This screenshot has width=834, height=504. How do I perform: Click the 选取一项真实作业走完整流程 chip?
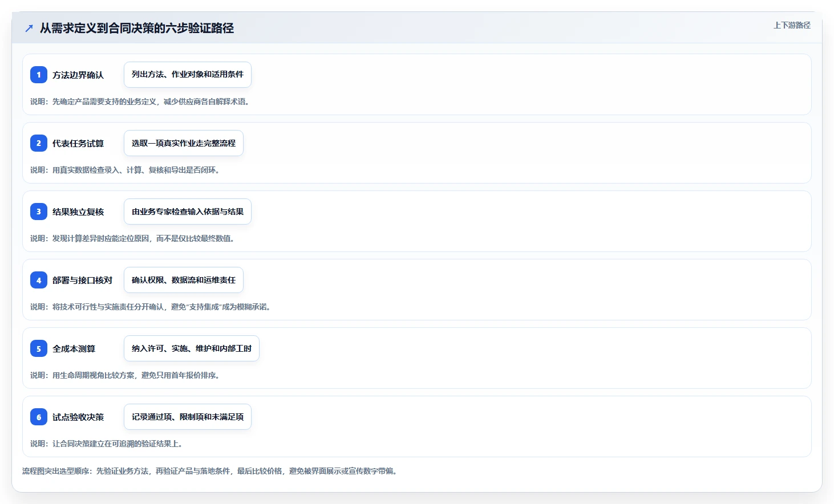pos(184,143)
